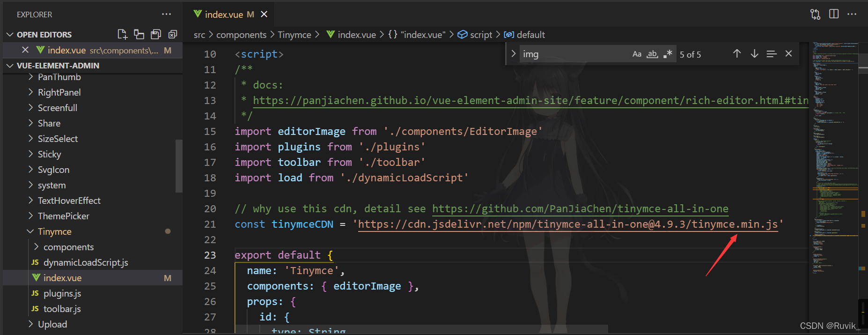Expand the Upload folder

point(31,324)
